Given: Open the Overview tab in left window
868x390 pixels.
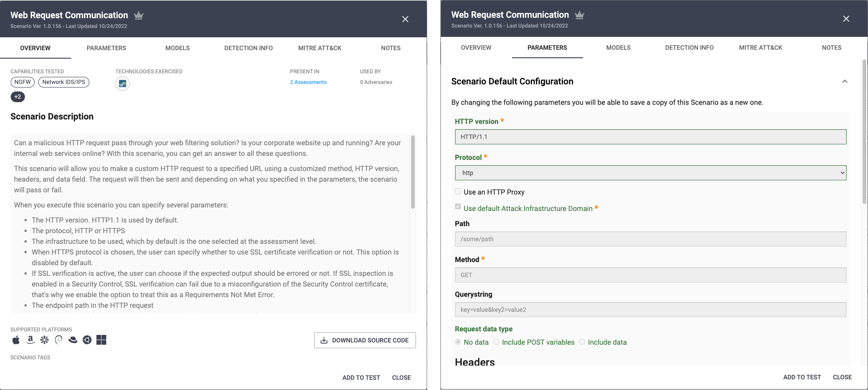Looking at the screenshot, I should (x=36, y=48).
